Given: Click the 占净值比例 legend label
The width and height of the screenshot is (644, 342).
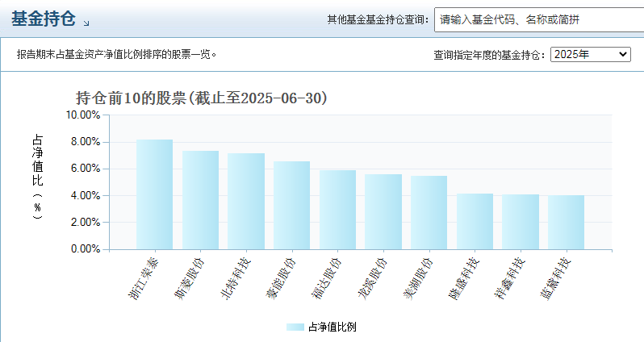Looking at the screenshot, I should (332, 327).
